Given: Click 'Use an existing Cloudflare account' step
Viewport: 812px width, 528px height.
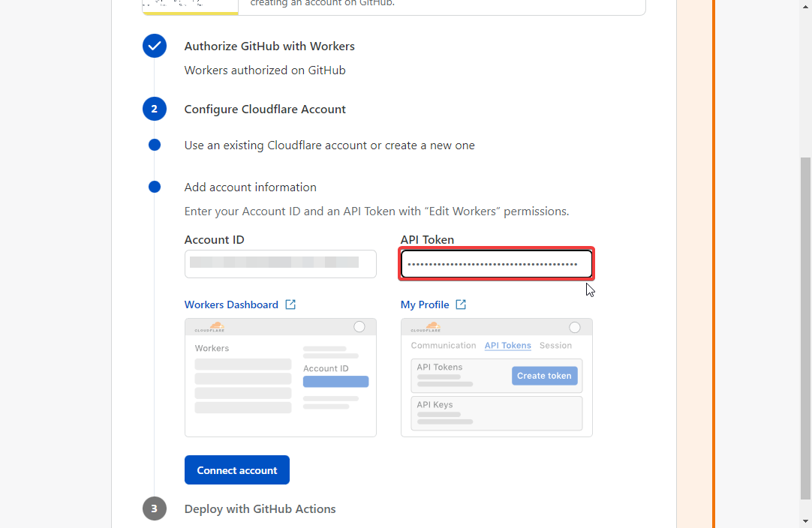Looking at the screenshot, I should (x=329, y=145).
